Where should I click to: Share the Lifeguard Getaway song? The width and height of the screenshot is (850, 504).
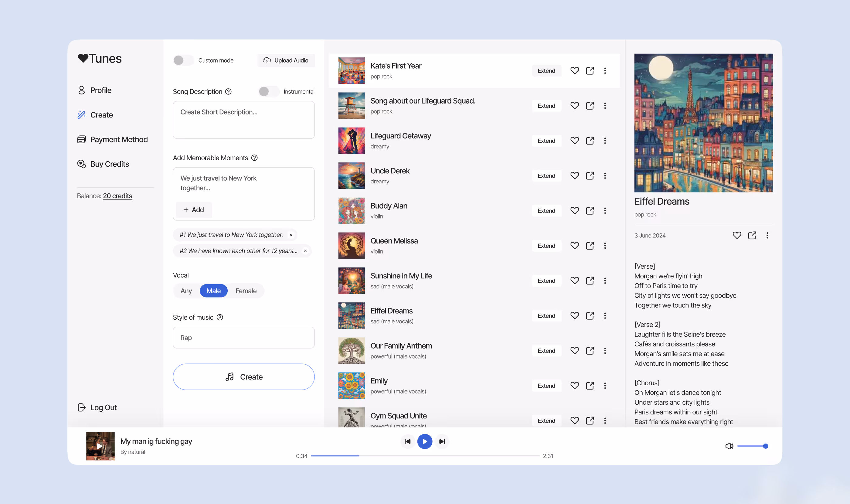click(x=590, y=141)
